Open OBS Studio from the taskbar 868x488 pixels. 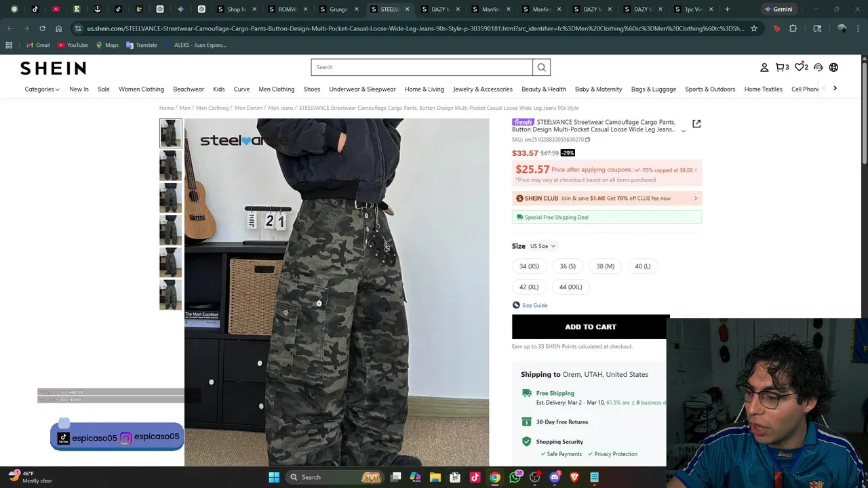[535, 477]
